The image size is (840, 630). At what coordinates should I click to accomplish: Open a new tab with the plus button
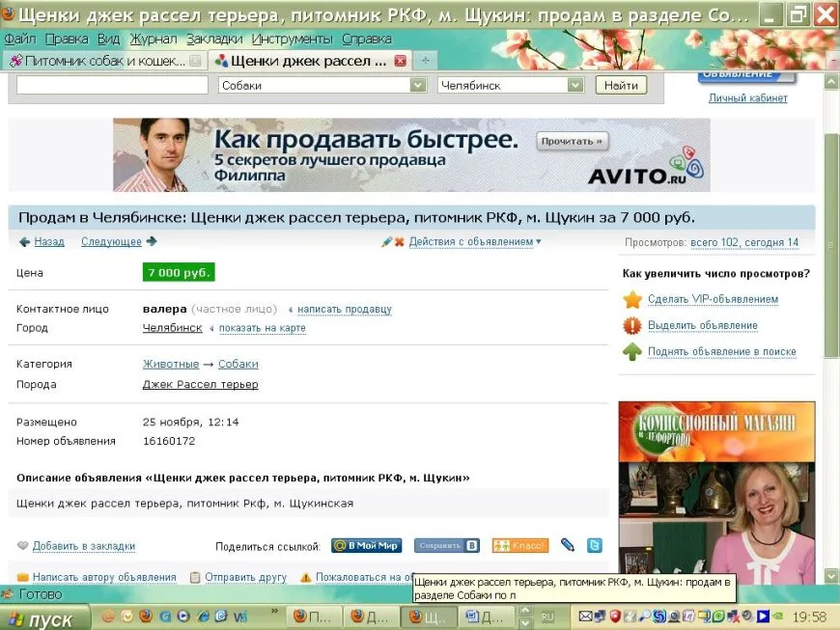tap(426, 61)
